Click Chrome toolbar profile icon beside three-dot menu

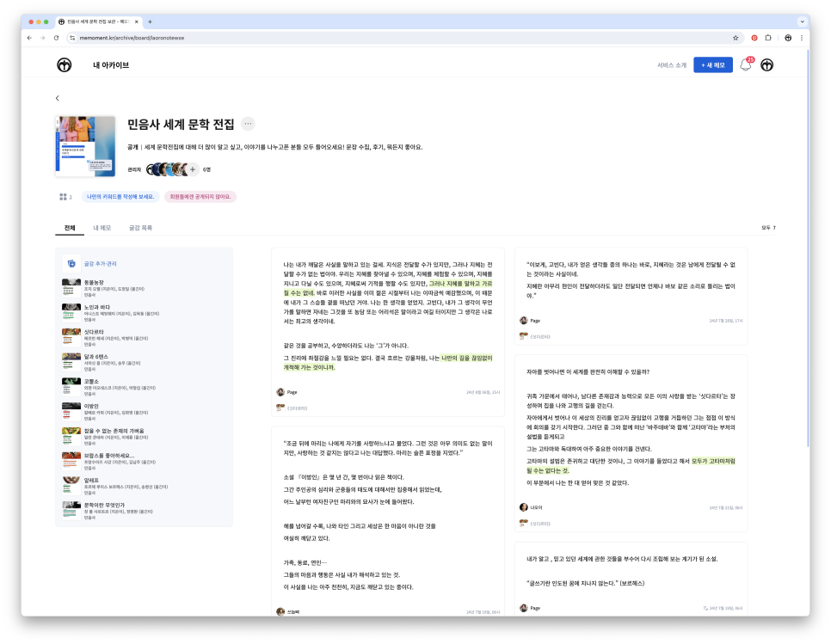point(788,38)
